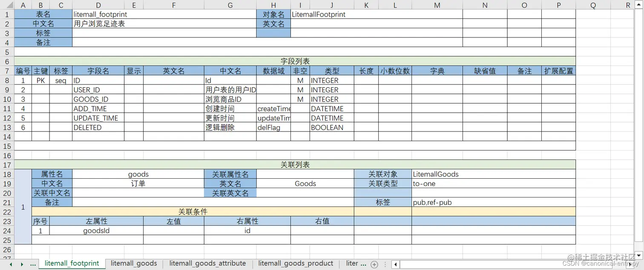Select the truncated liter... sheet tab
This screenshot has width=644, height=270.
[x=355, y=264]
